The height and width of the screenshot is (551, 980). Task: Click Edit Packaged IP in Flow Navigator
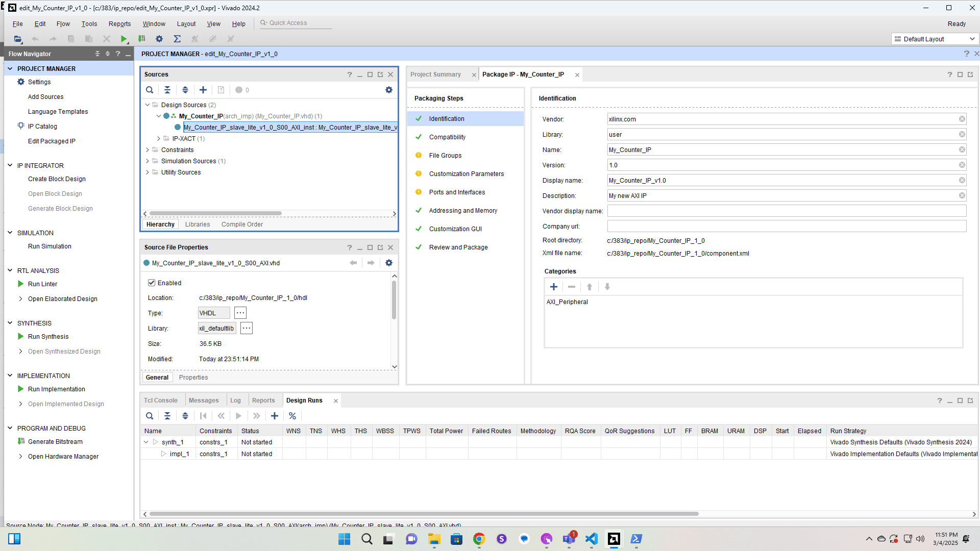tap(52, 141)
